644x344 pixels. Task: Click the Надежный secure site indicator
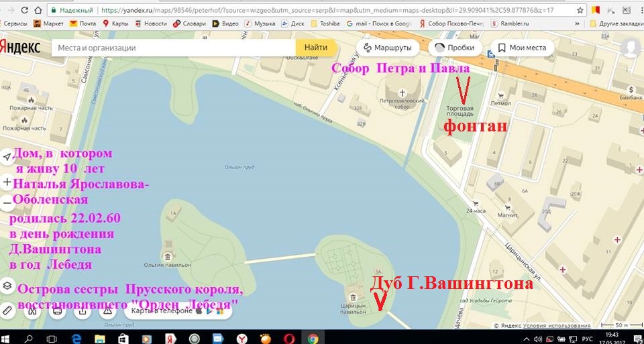(72, 10)
